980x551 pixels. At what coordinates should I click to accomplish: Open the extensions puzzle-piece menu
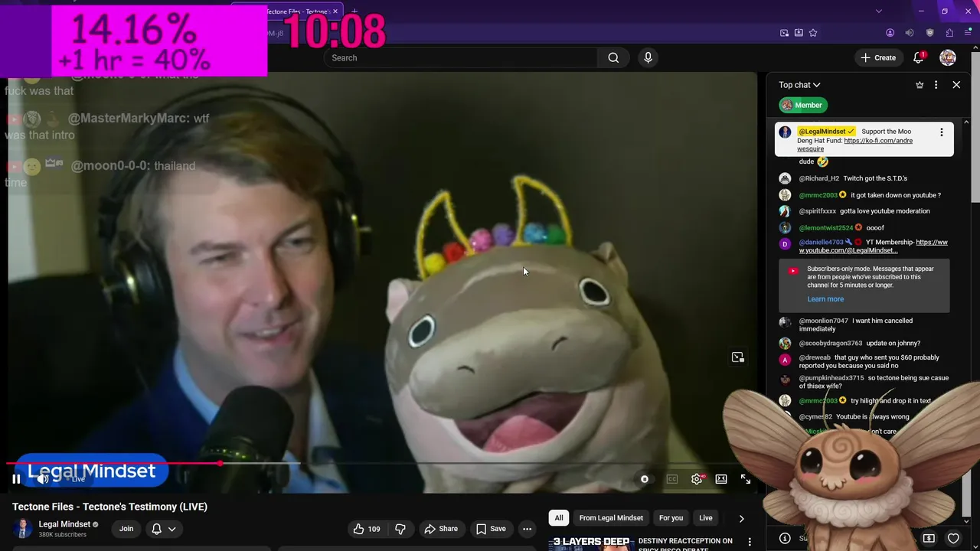(949, 33)
